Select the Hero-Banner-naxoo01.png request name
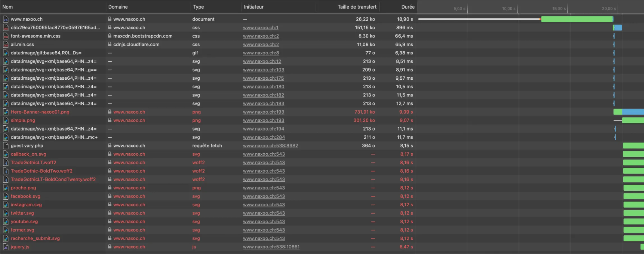Screen dimensions: 644x254 tap(40, 112)
